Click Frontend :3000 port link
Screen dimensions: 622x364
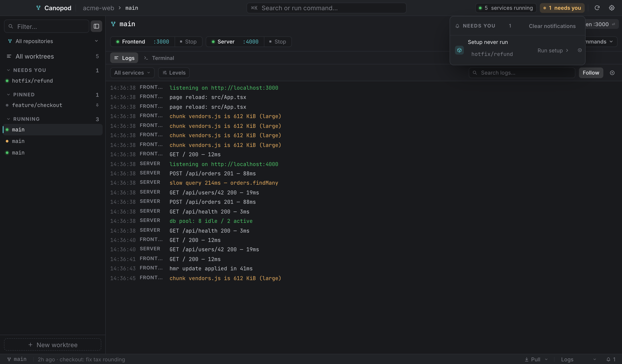pyautogui.click(x=161, y=42)
